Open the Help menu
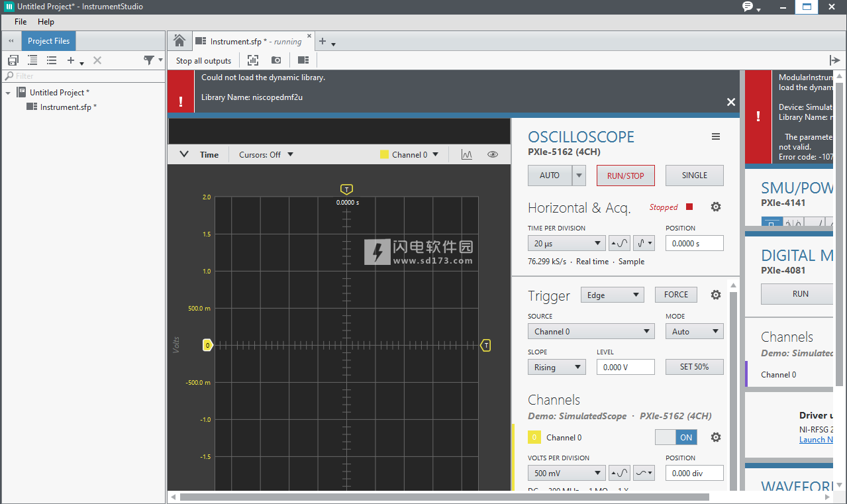The width and height of the screenshot is (847, 504). click(46, 22)
